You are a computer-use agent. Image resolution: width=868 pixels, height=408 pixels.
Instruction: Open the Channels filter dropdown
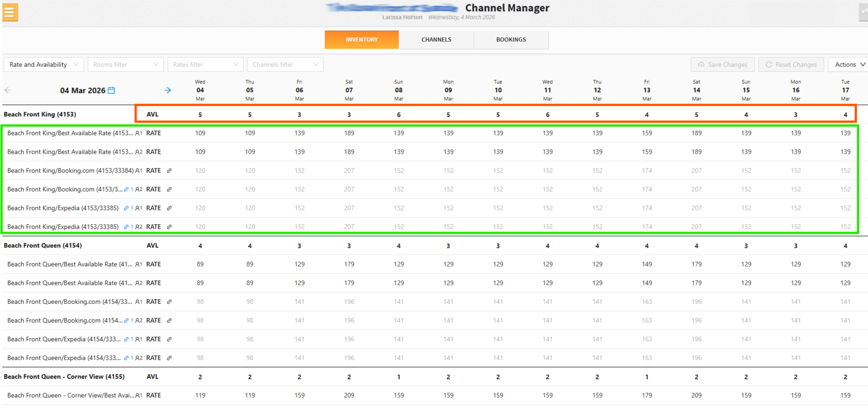285,64
